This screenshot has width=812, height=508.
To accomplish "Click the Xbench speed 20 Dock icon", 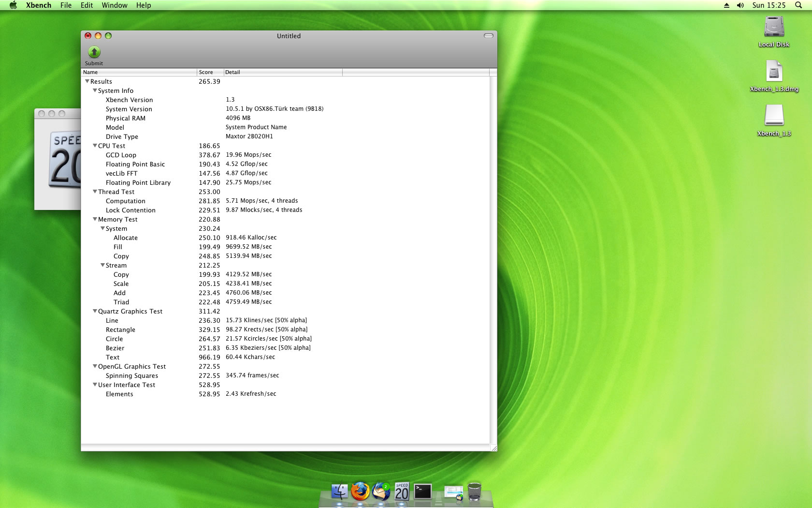I will pyautogui.click(x=402, y=492).
